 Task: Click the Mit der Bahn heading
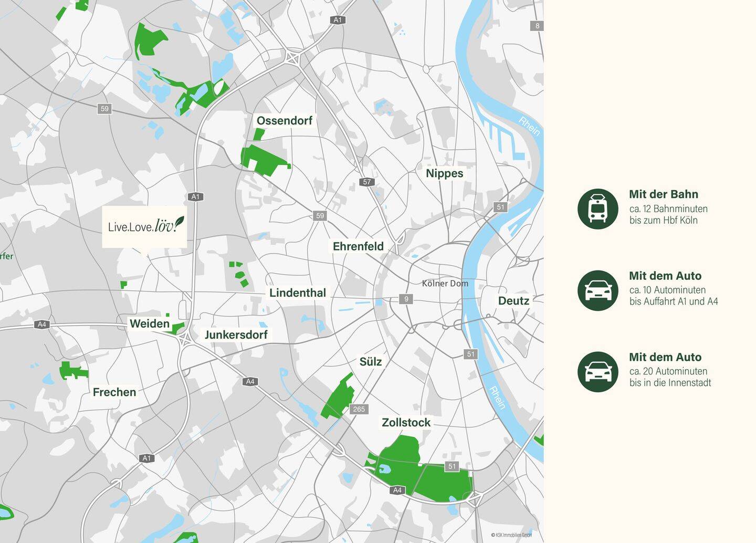point(664,194)
